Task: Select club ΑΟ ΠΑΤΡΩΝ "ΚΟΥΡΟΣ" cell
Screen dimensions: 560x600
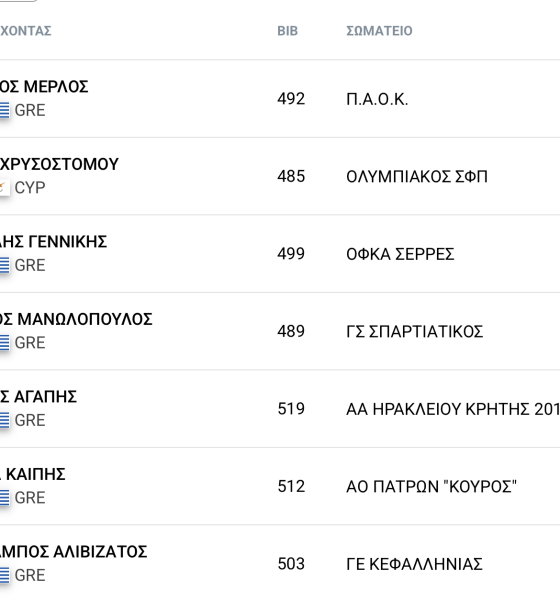Action: (431, 487)
